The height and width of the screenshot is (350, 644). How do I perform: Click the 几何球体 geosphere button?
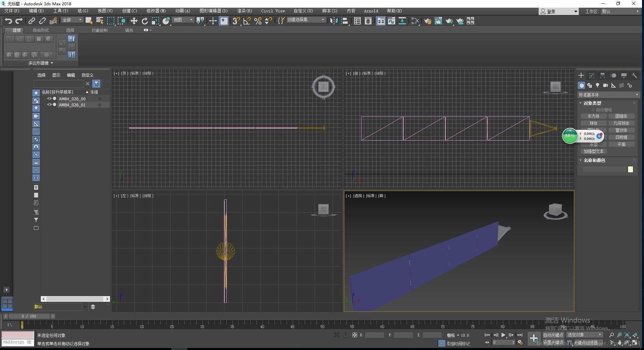click(621, 123)
